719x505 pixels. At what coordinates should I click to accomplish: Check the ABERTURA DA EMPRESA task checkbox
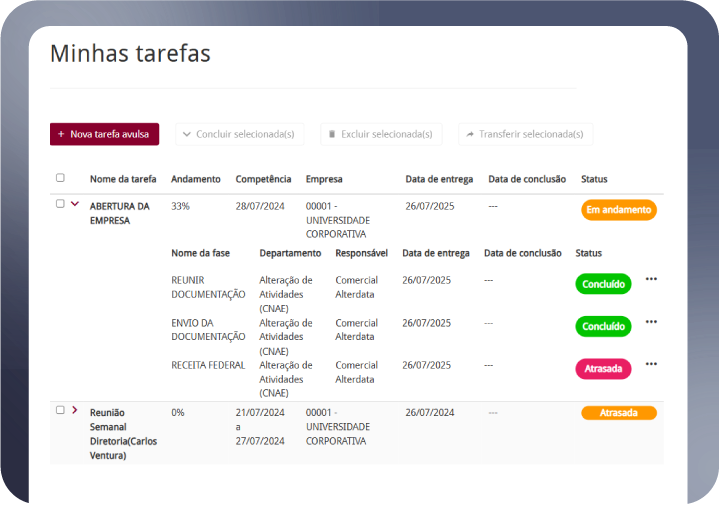(60, 204)
